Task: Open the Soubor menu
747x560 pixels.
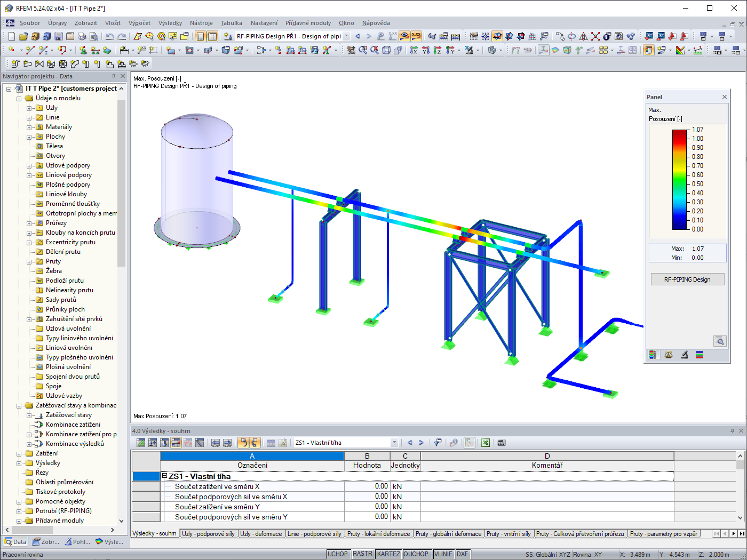Action: click(30, 23)
